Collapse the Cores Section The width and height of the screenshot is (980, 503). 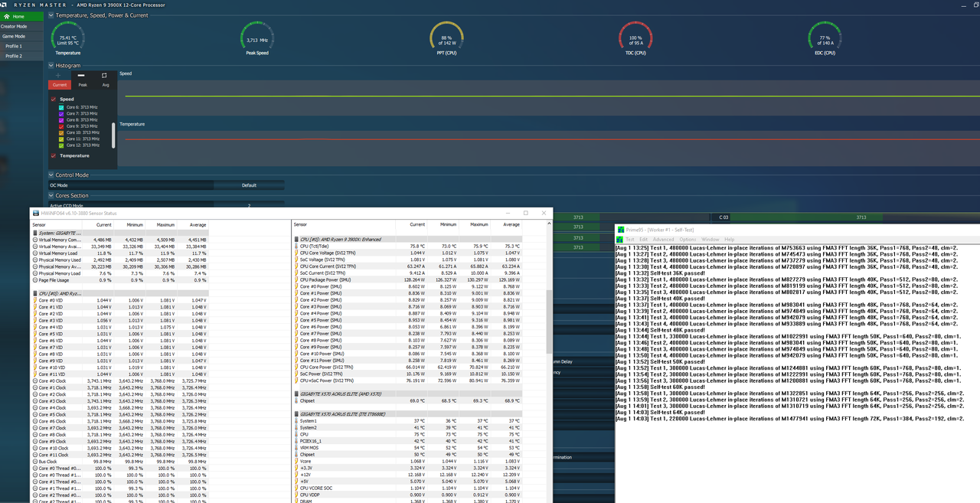point(51,196)
